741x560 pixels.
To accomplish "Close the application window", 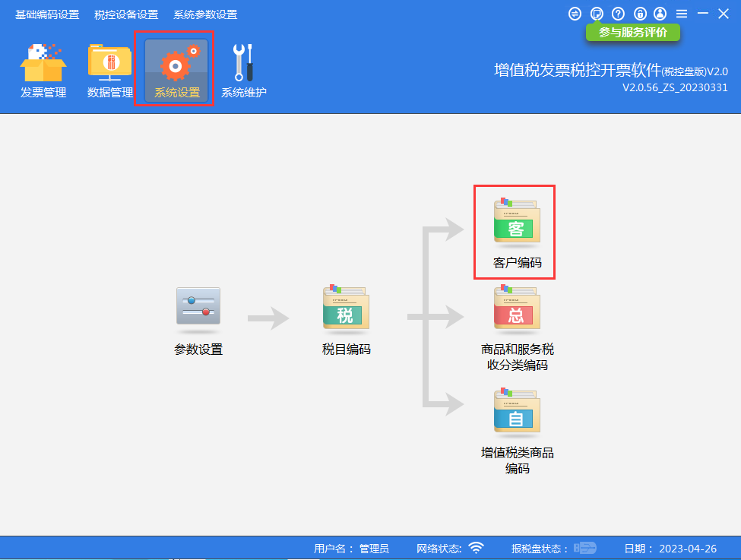I will [724, 14].
